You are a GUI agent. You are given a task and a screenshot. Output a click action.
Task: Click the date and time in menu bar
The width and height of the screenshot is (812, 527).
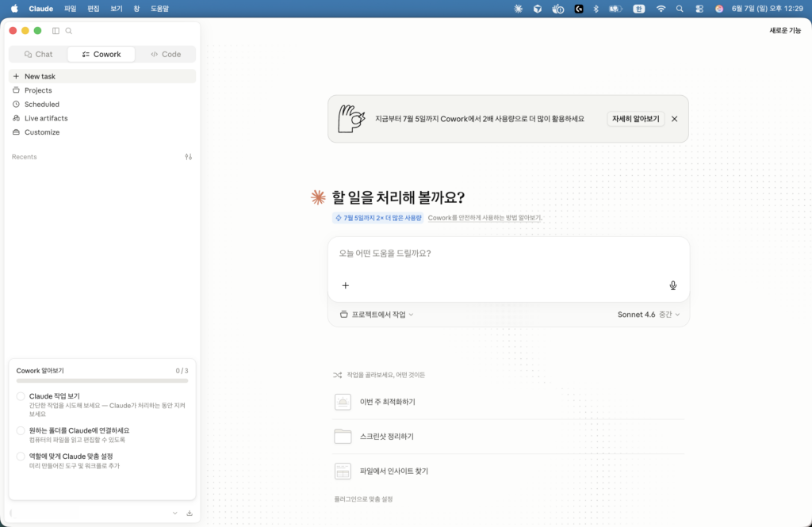767,9
